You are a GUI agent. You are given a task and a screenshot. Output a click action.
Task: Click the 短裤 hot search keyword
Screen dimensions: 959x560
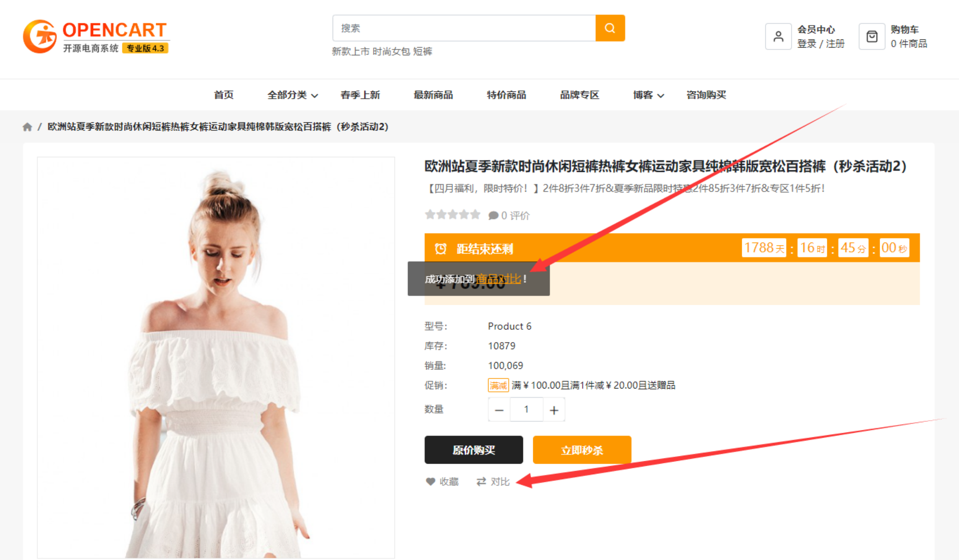point(423,52)
